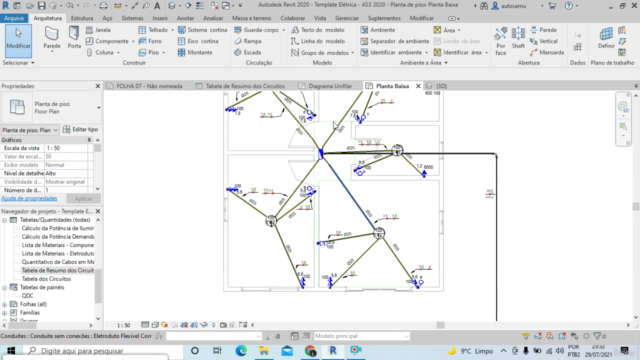Image resolution: width=640 pixels, height=360 pixels.
Task: Switch to Diagrama Unifilar view tab
Action: (325, 86)
